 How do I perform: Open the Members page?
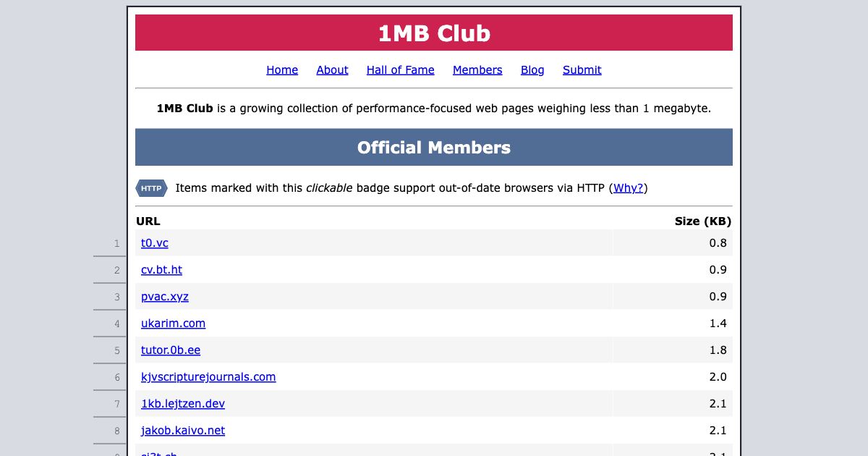point(477,69)
